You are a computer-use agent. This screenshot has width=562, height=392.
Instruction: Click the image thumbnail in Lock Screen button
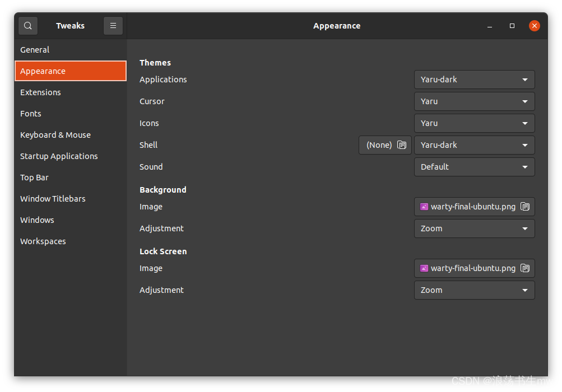point(425,268)
